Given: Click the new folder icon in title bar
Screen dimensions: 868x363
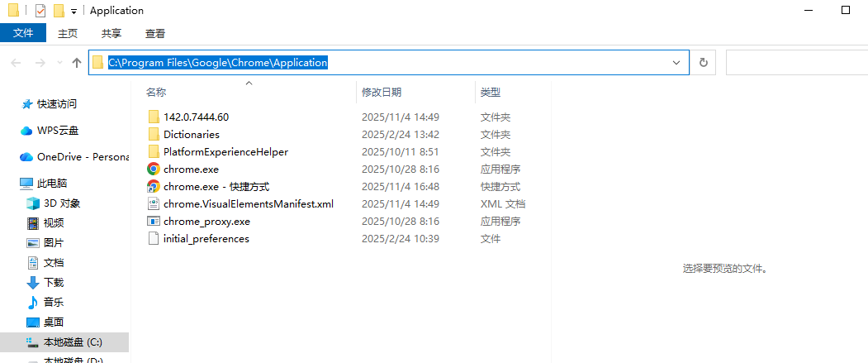Looking at the screenshot, I should (59, 11).
